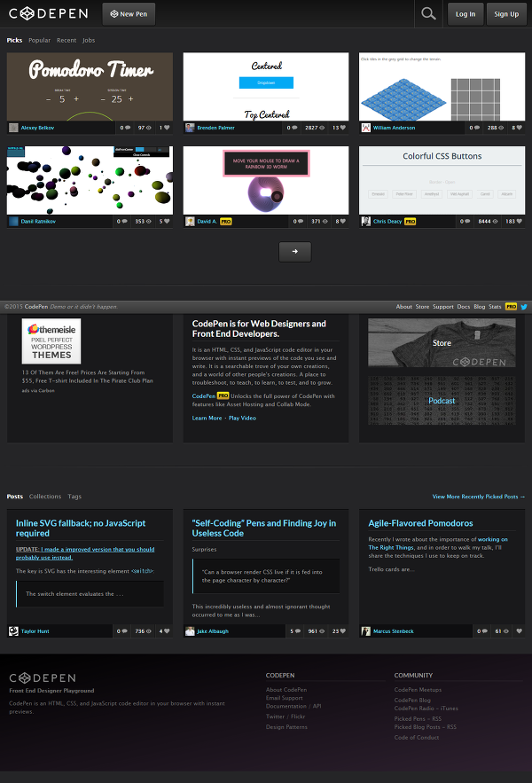The image size is (532, 783).
Task: Open the rainbow 3D worm pen preview
Action: pyautogui.click(x=266, y=180)
